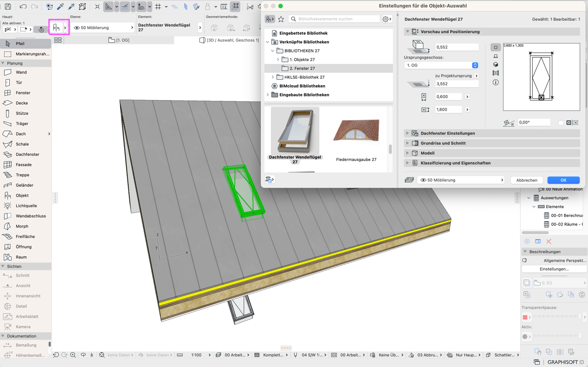
Task: Click the undo arrow in the toolbar
Action: click(23, 6)
